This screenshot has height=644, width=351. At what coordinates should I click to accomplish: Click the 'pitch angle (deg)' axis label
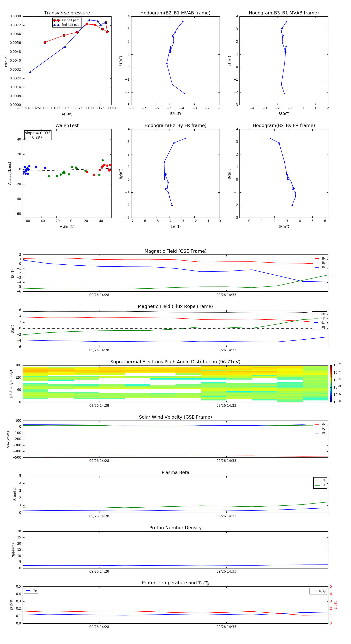(x=11, y=383)
